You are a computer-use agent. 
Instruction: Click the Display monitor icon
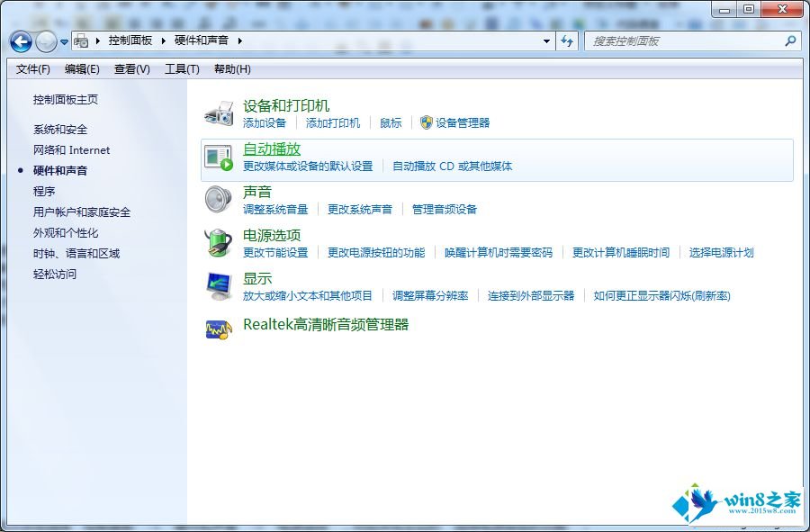click(x=219, y=286)
